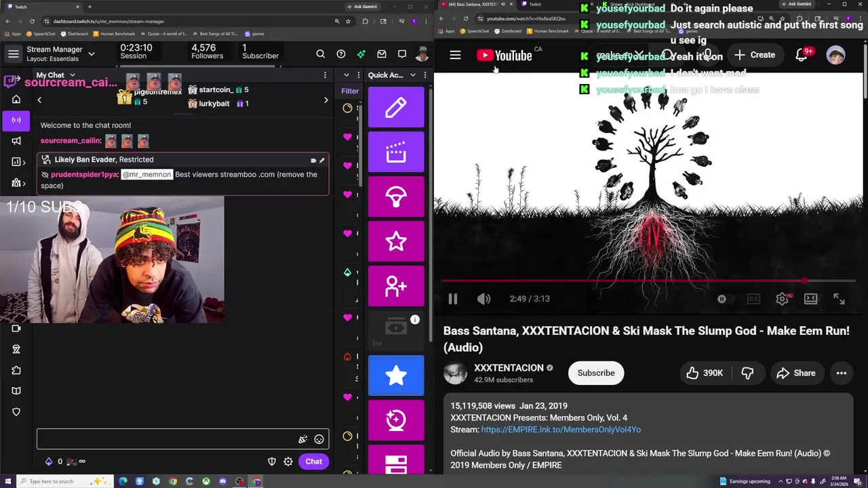
Task: Open the megaphone icon in Twitch sidebar
Action: click(16, 141)
